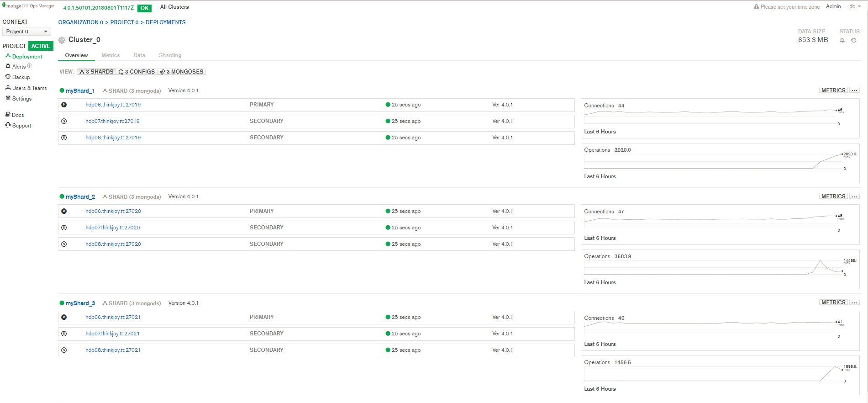Click the secondary icon for hdp07.thinkjoy.tt:27021
Image resolution: width=868 pixels, height=403 pixels.
tap(64, 334)
